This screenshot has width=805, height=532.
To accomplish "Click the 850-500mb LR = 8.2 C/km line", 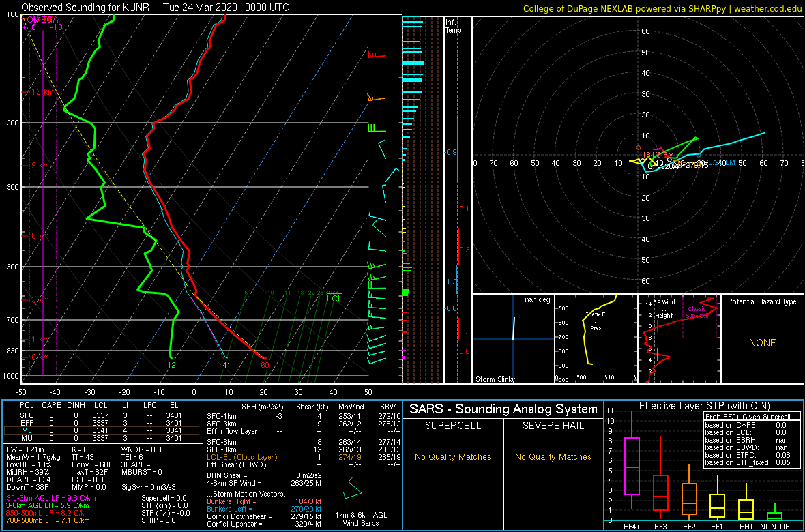I will coord(48,513).
